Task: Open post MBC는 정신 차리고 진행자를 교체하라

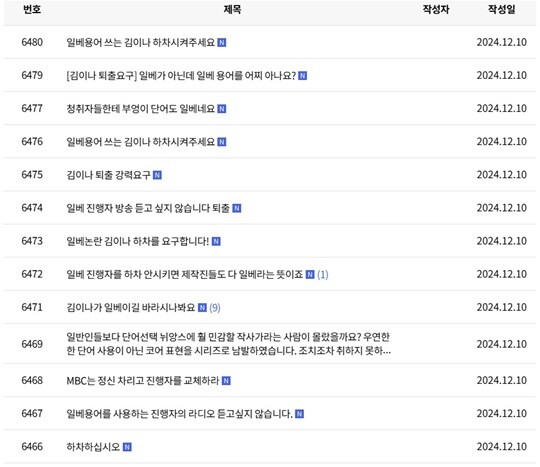Action: click(143, 381)
